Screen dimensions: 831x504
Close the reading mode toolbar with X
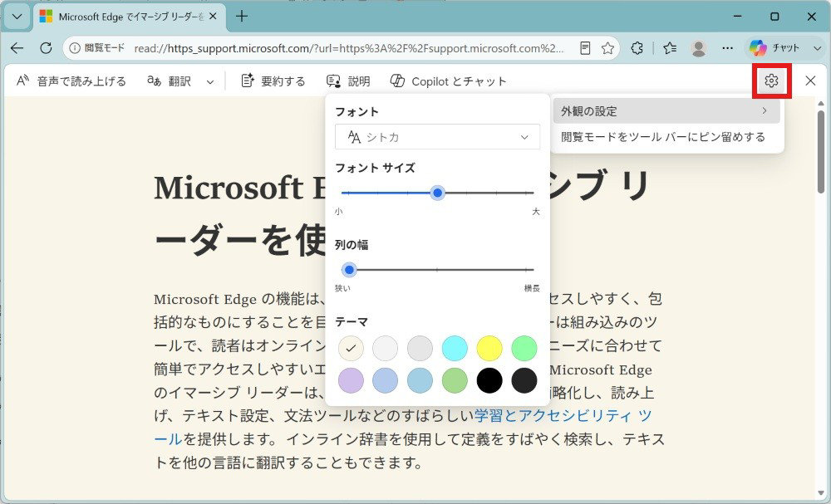(810, 81)
